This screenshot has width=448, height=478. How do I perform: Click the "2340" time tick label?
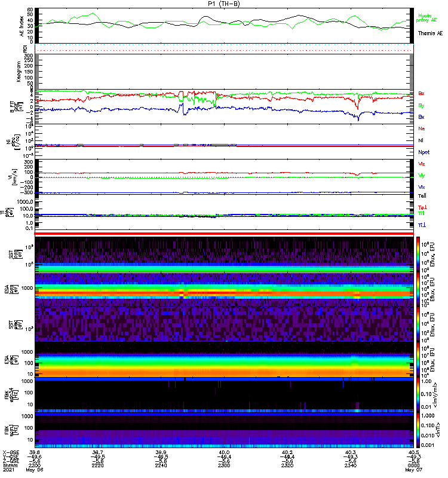coord(351,465)
